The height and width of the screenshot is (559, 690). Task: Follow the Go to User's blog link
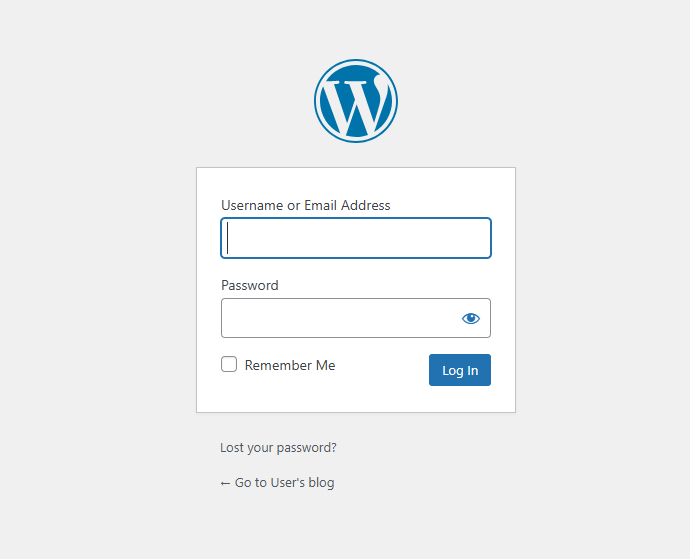[284, 483]
